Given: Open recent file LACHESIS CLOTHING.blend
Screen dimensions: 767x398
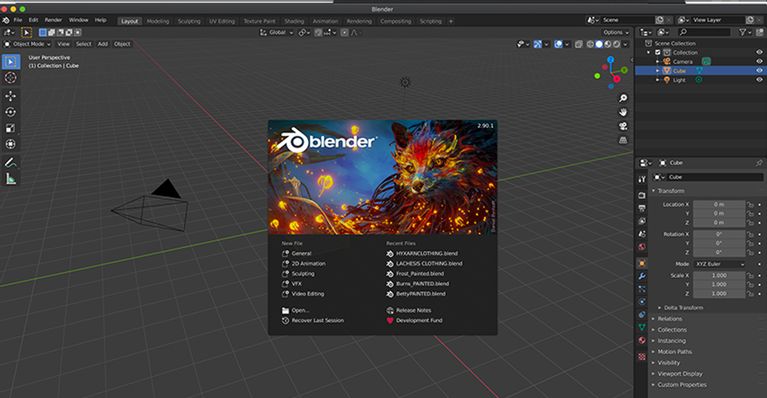Looking at the screenshot, I should click(x=429, y=264).
